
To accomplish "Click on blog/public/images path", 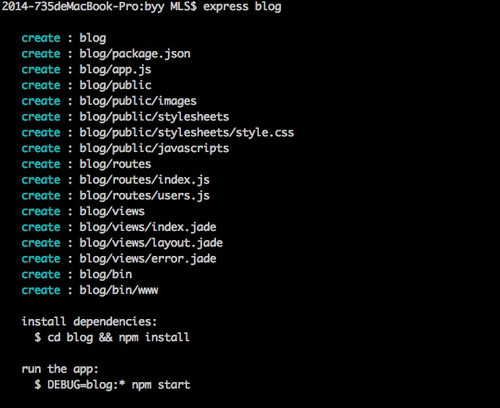I will 138,101.
